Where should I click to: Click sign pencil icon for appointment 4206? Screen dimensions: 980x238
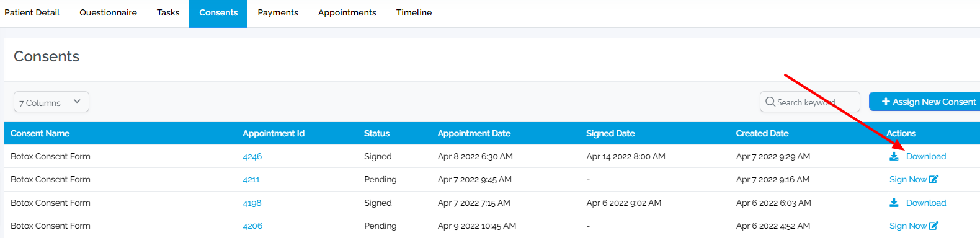tap(933, 226)
